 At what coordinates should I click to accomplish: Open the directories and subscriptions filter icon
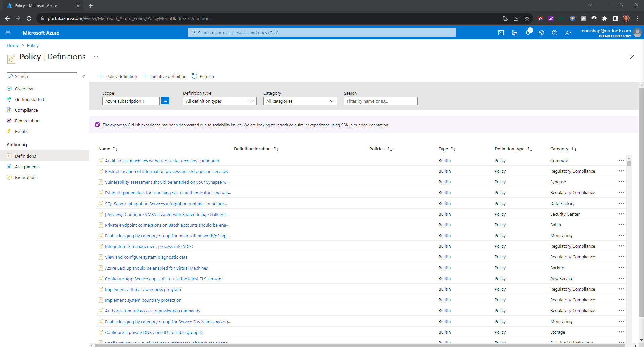[x=514, y=33]
